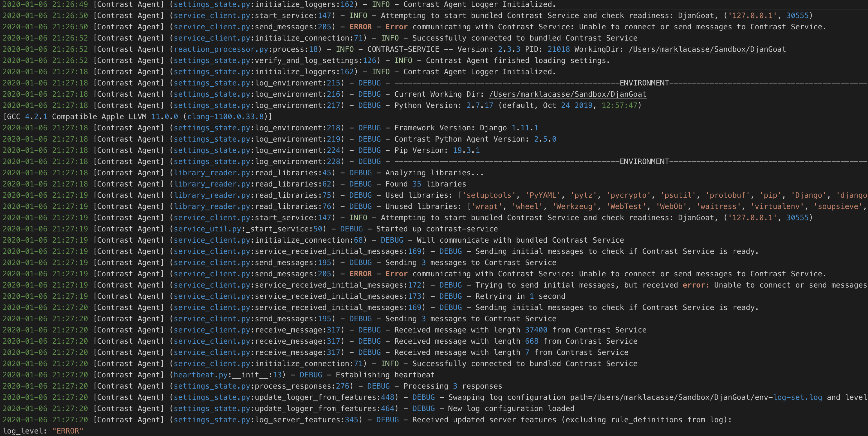Click verify_and_log_settings:126 source reference
The height and width of the screenshot is (436, 868).
click(x=316, y=60)
